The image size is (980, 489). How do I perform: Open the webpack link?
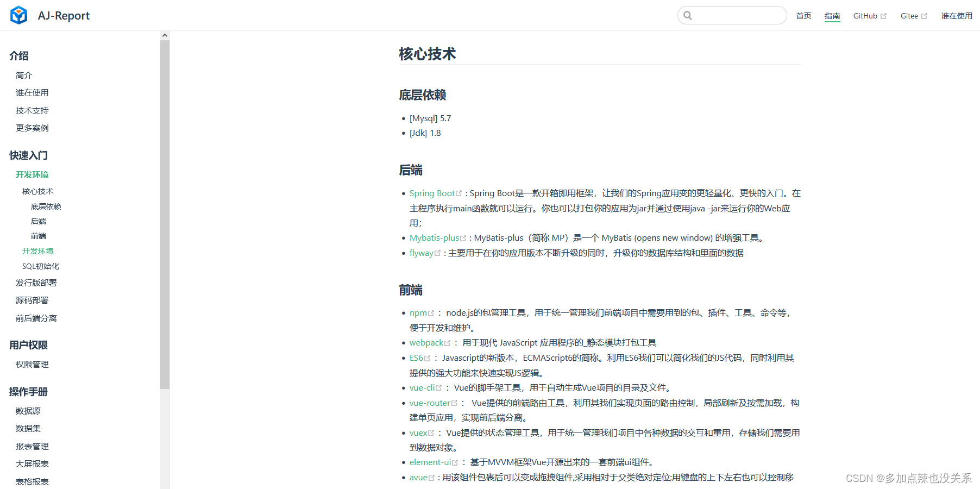426,343
